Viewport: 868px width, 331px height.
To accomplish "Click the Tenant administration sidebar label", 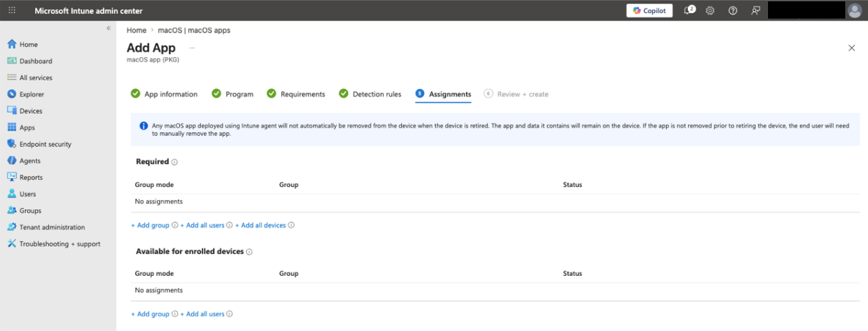I will pyautogui.click(x=52, y=227).
